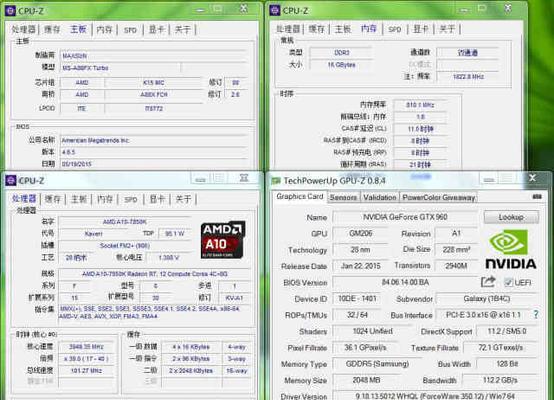Minimize the GPU-Z window
Screen dimensions: 554x400
pyautogui.click(x=489, y=180)
